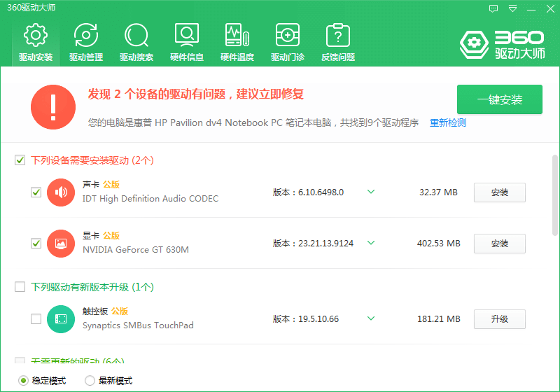Check the 下列驱动有新版本升级 group checkbox

point(20,287)
